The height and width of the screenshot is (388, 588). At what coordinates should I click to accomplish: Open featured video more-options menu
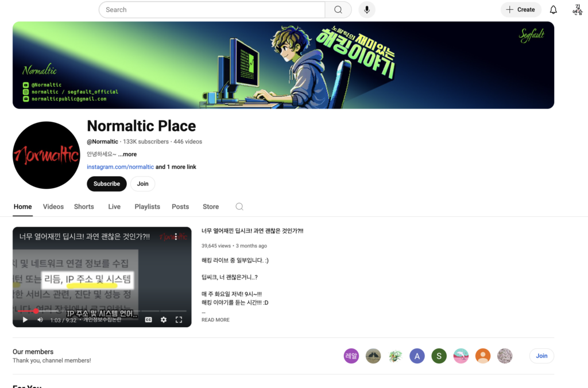tap(176, 236)
